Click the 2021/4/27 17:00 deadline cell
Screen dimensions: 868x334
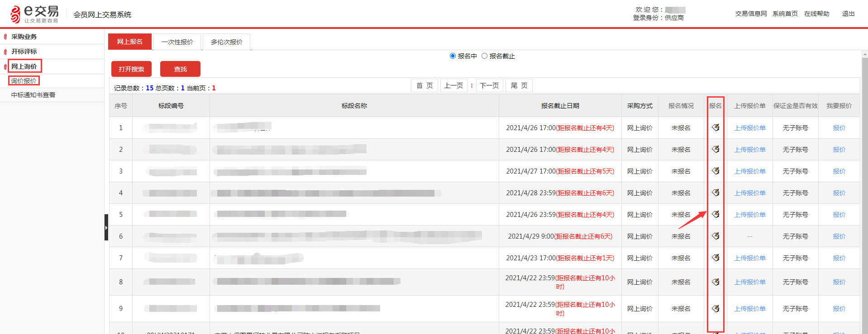pos(560,171)
